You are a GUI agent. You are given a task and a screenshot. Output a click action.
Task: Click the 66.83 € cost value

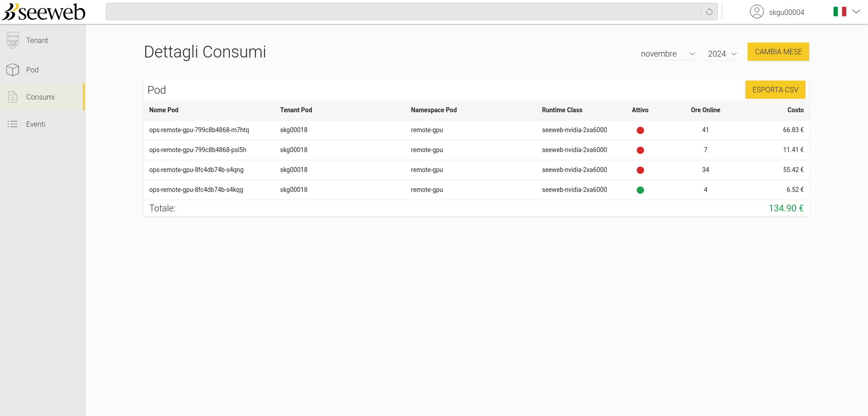coord(793,130)
